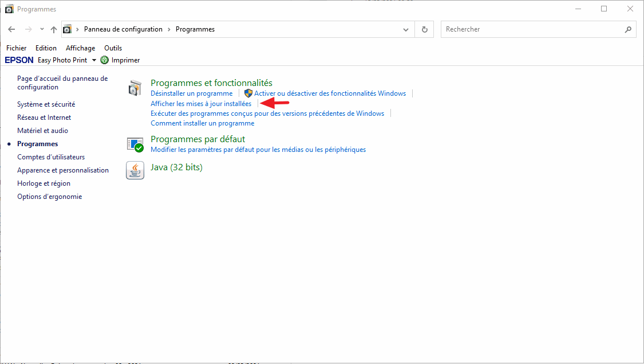Image resolution: width=644 pixels, height=364 pixels.
Task: Open the Affichage menu
Action: pyautogui.click(x=81, y=48)
